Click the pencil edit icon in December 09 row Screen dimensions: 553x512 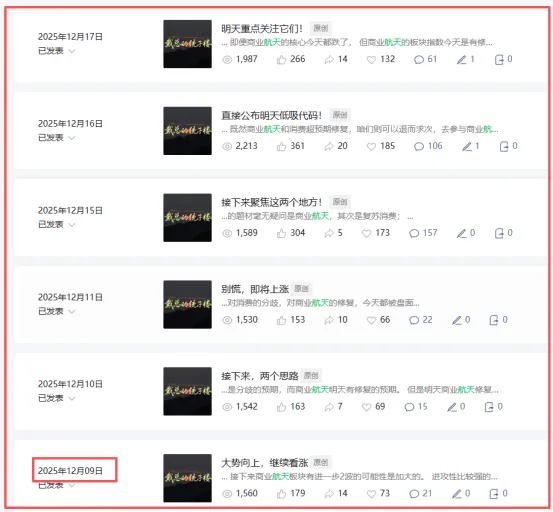pos(456,494)
